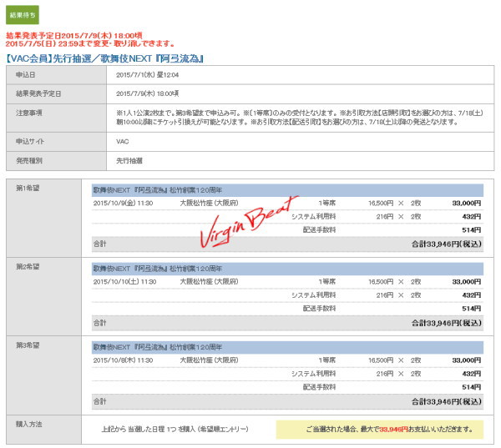Click table value 2015/7/9(木) 18:00頃
Screen dimensions: 501x448
[x=147, y=93]
